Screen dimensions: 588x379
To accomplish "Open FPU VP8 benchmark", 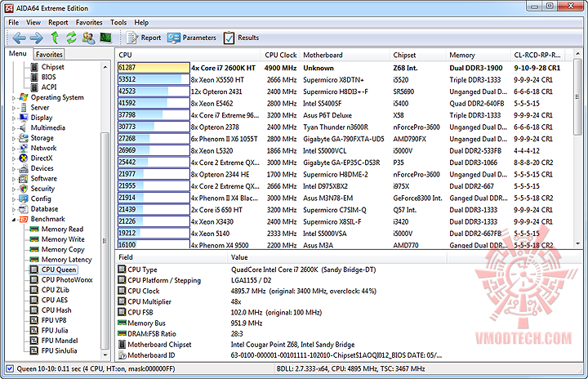I will tap(54, 320).
